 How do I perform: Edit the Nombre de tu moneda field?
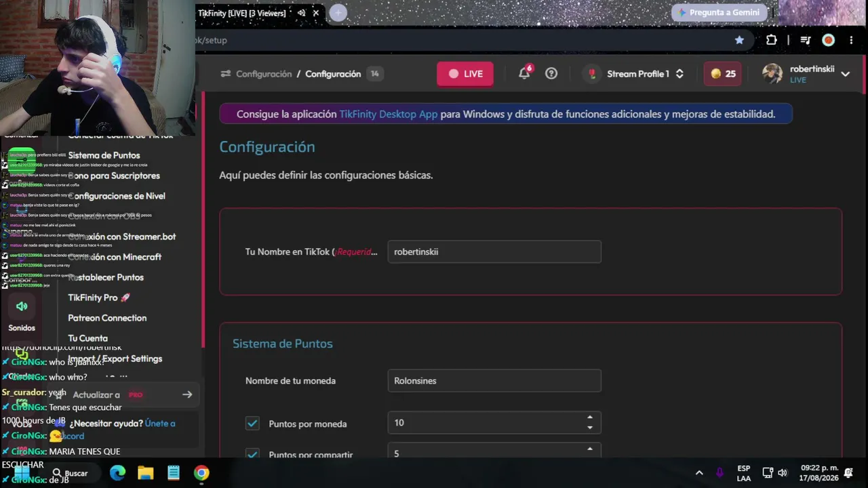click(x=494, y=380)
